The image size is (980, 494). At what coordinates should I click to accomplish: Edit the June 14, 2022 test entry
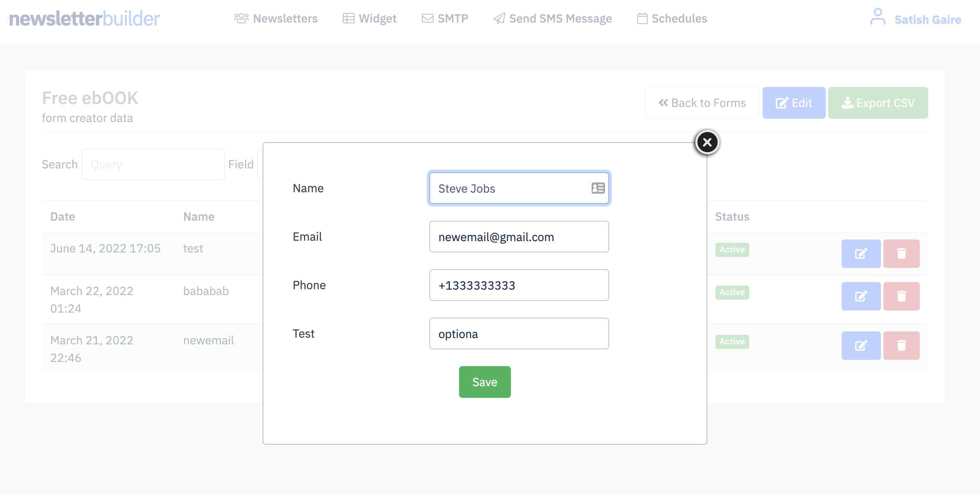tap(861, 254)
